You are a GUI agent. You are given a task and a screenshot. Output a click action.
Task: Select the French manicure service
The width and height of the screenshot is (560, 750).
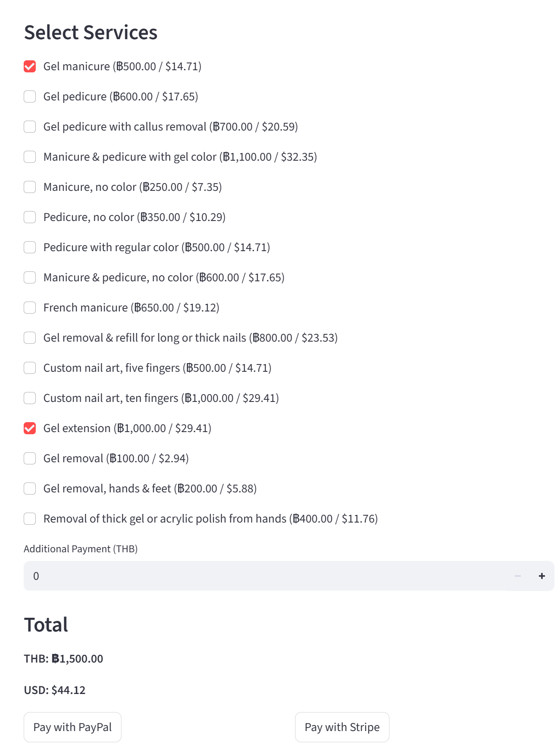tap(30, 308)
